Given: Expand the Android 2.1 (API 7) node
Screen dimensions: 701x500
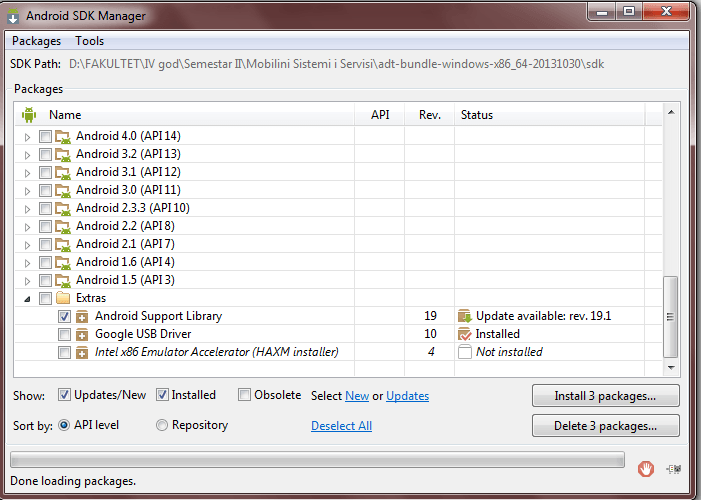Looking at the screenshot, I should [27, 245].
